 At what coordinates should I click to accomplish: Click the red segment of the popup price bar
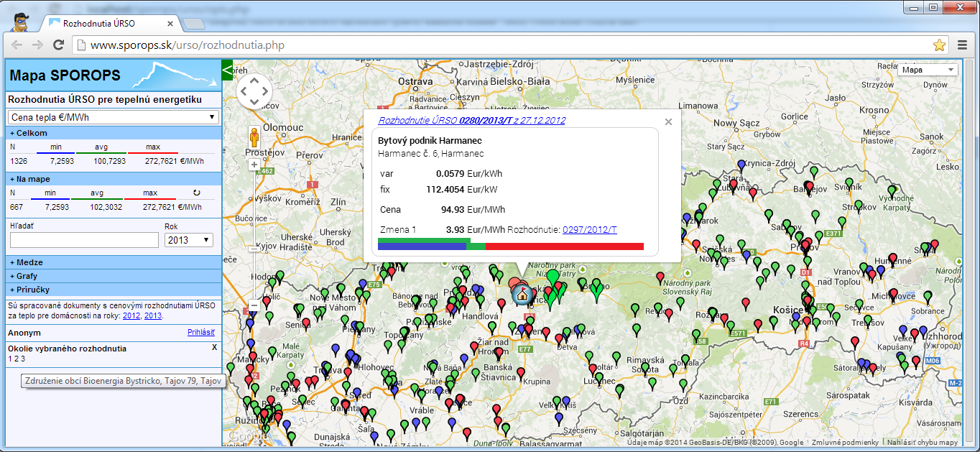coord(565,246)
